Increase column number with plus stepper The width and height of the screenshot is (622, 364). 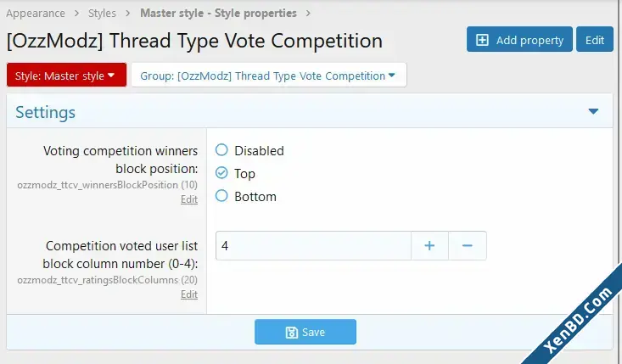pos(429,246)
